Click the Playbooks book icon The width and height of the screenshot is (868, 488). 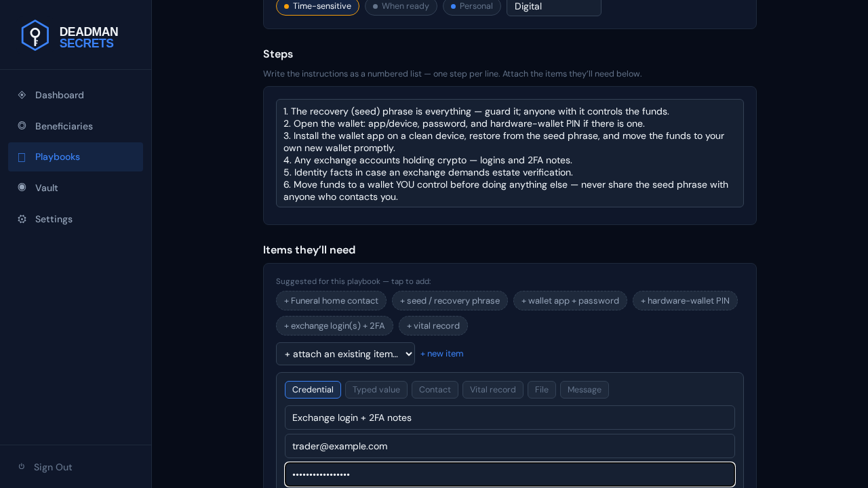(x=22, y=157)
